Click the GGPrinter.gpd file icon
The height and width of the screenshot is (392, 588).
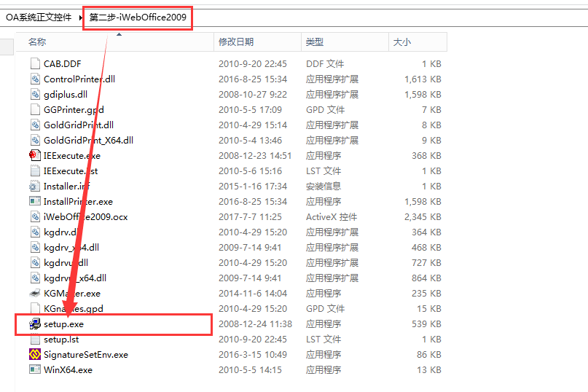[35, 109]
